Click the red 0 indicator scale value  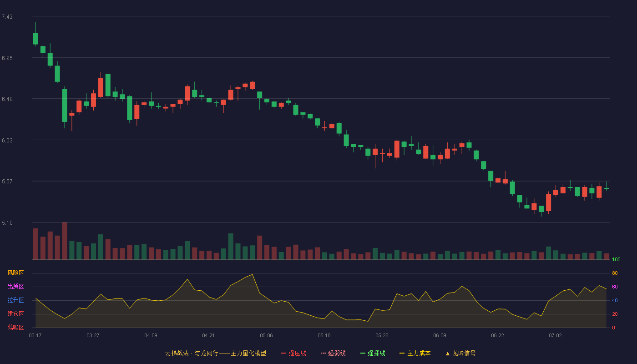pos(613,328)
